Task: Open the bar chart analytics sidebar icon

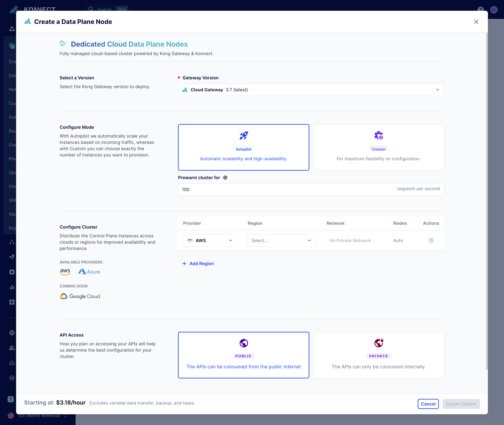Action: 12,287
